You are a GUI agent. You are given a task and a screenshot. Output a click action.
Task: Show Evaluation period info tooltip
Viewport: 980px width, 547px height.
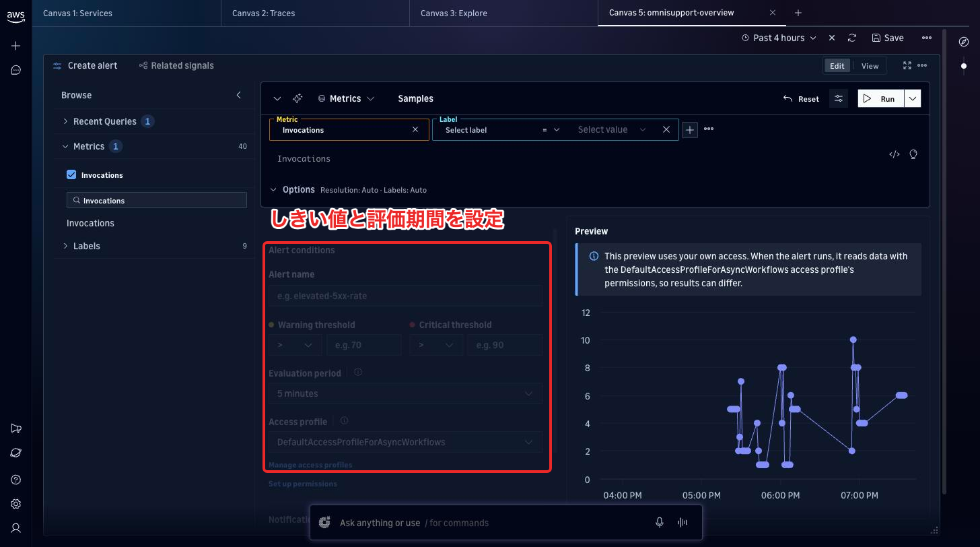point(358,372)
